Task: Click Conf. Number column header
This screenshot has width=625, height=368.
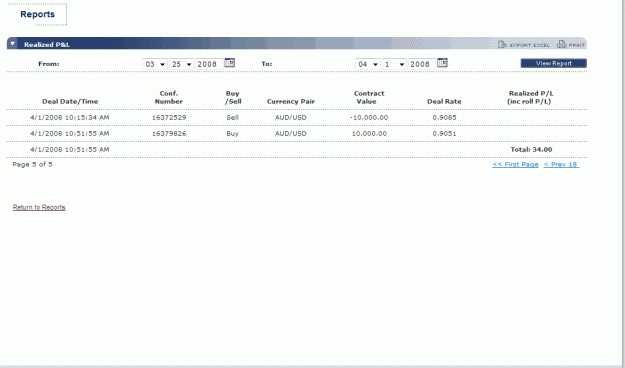Action: click(x=169, y=97)
